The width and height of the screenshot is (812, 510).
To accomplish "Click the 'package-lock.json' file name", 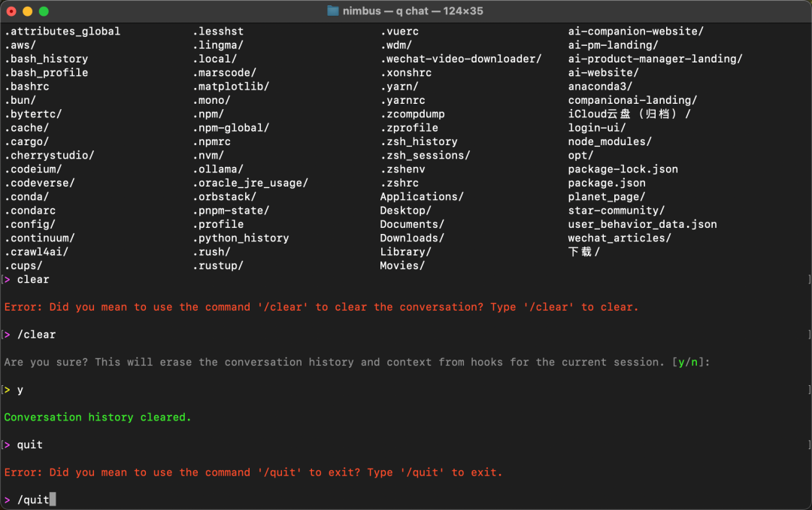I will pos(623,169).
